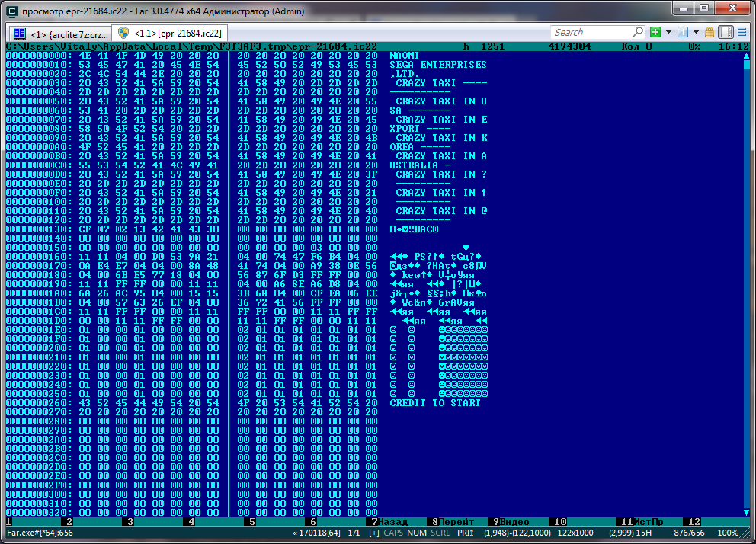Maximize the Far viewer window

pyautogui.click(x=704, y=8)
